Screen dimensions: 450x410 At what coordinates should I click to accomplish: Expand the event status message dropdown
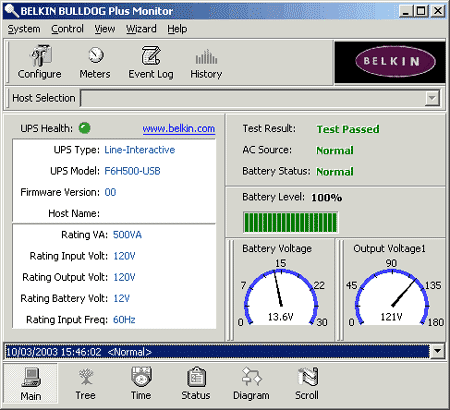point(437,351)
